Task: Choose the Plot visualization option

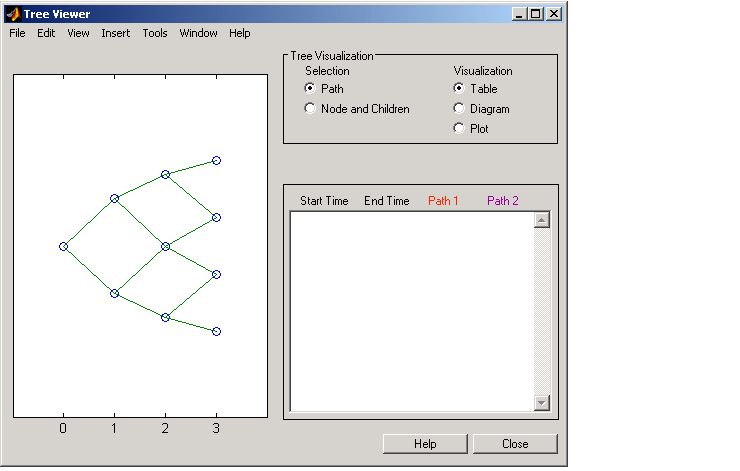Action: click(459, 128)
